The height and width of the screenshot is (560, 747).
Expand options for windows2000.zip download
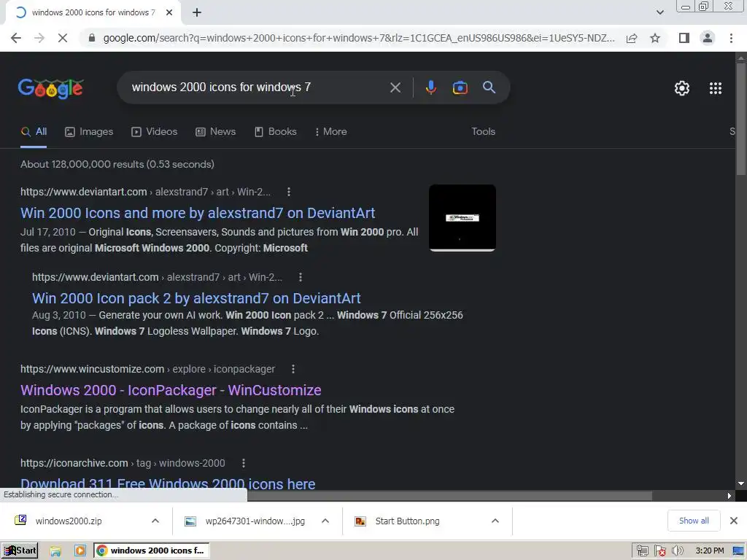[155, 521]
